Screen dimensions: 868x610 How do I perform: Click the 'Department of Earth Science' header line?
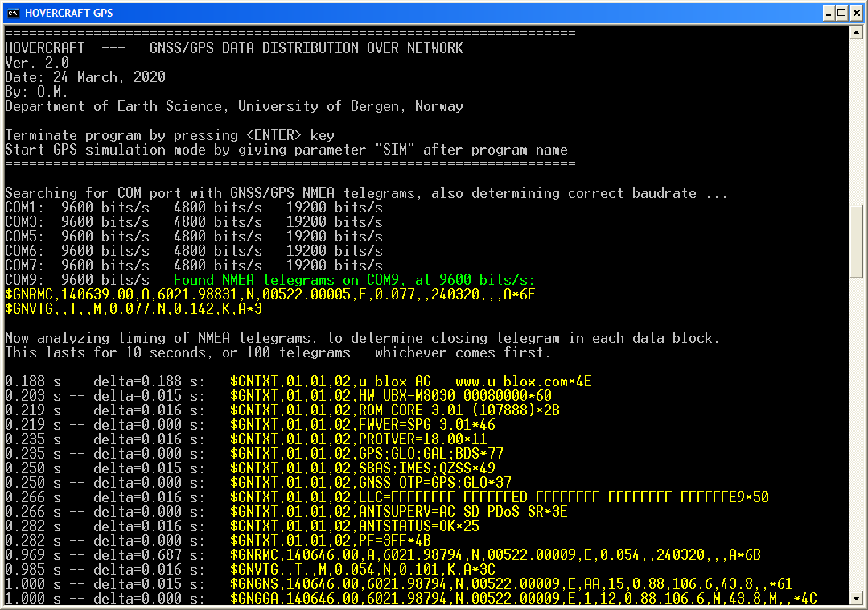233,106
